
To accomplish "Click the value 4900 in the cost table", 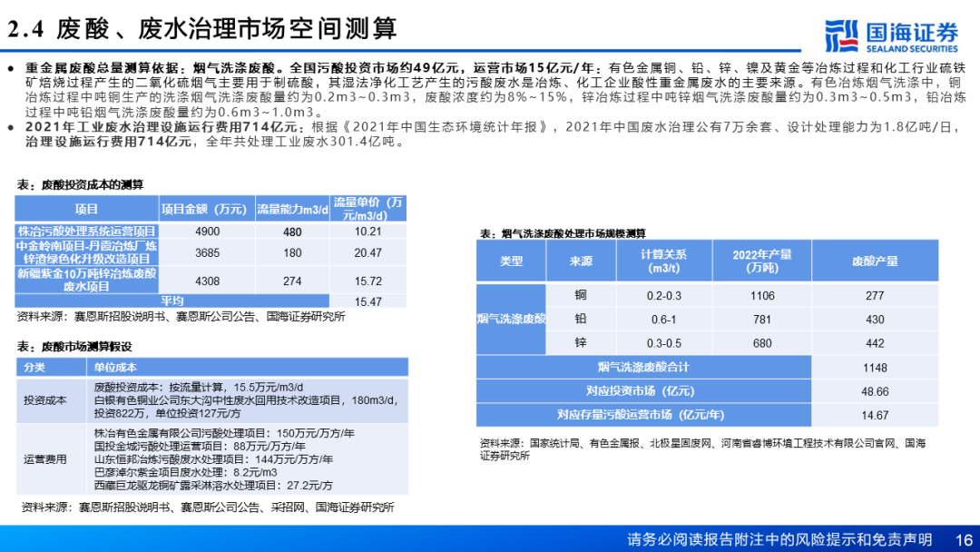I will pos(207,232).
